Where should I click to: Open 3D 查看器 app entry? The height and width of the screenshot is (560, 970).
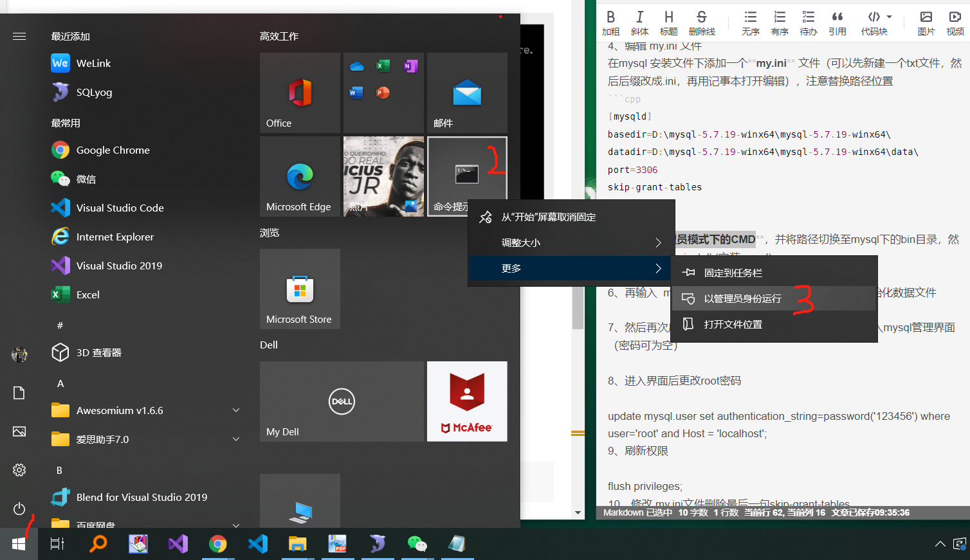pos(145,352)
